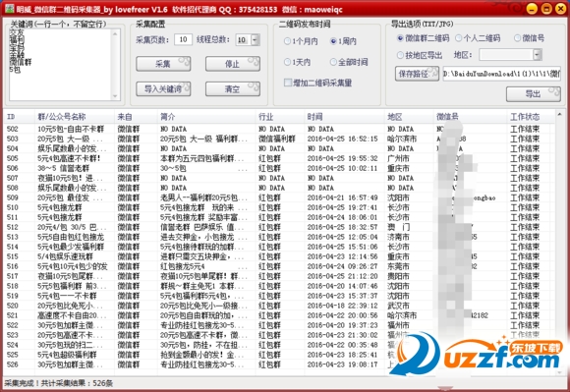Image resolution: width=570 pixels, height=392 pixels.
Task: Clear results with the 清空 button
Action: click(233, 88)
